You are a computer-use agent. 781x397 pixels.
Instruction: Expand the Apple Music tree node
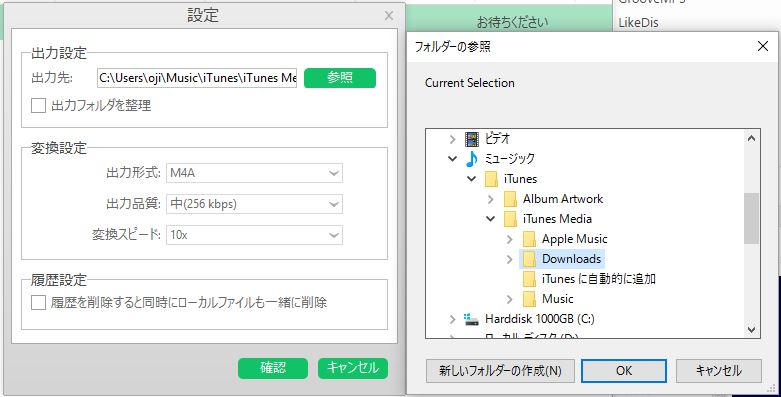pos(510,239)
